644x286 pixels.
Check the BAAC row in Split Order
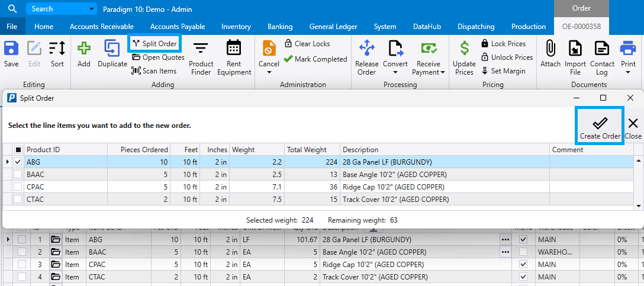[x=18, y=175]
